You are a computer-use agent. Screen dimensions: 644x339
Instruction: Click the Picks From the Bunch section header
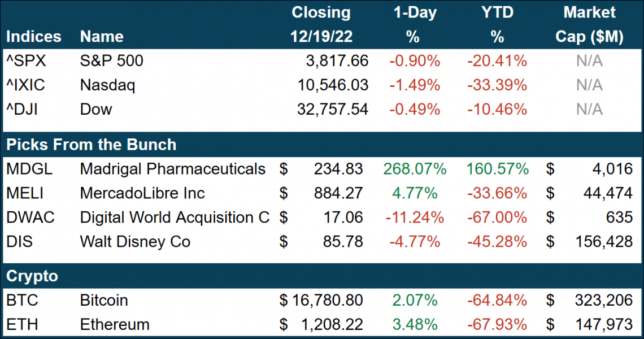coord(91,145)
